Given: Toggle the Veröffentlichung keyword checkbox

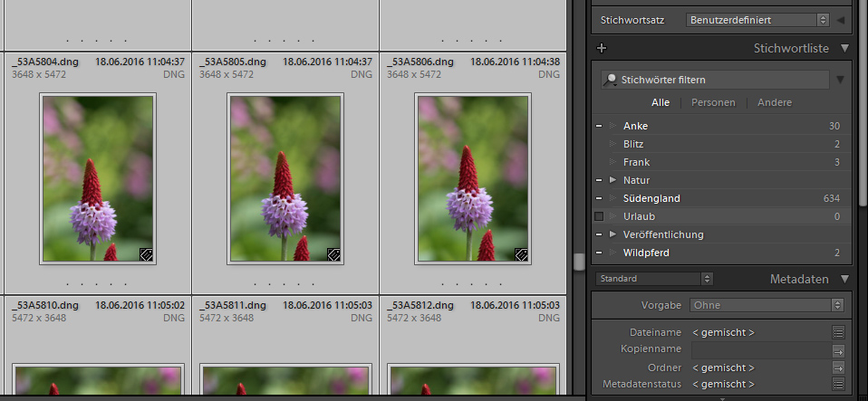Looking at the screenshot, I should click(599, 234).
